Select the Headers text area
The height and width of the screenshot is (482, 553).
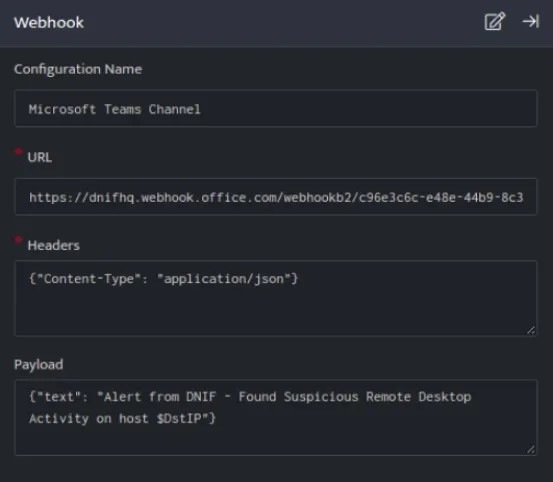276,298
